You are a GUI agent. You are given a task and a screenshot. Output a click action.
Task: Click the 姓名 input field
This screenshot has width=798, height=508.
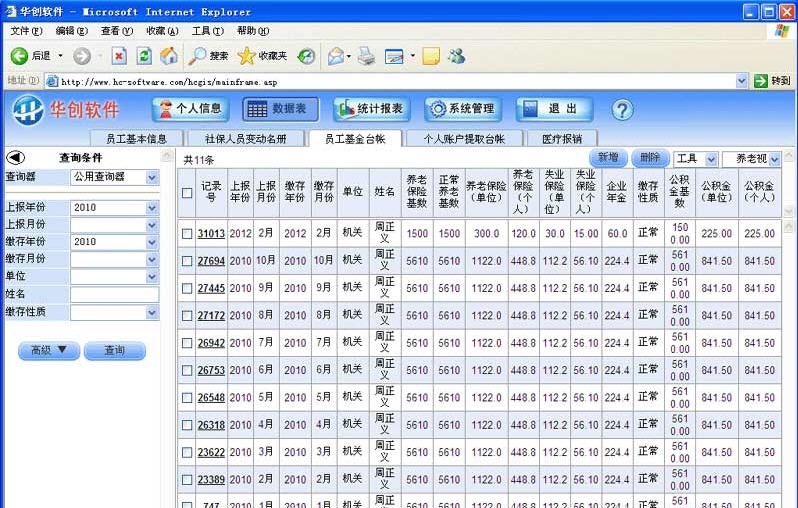115,294
